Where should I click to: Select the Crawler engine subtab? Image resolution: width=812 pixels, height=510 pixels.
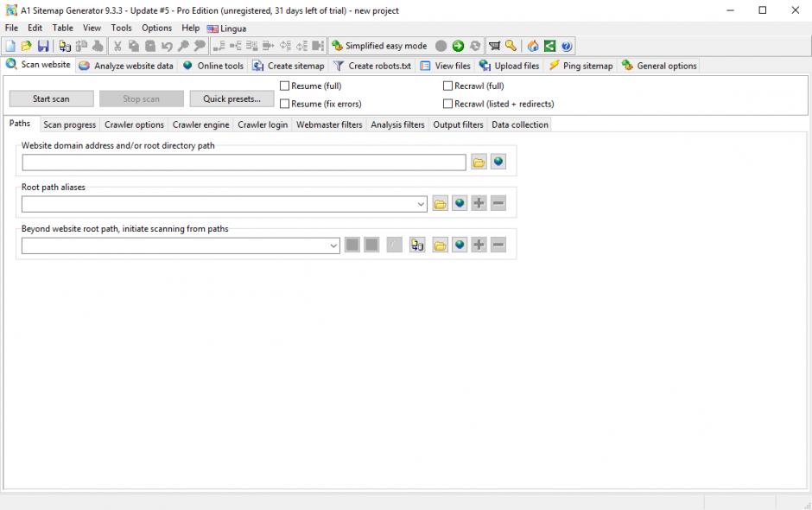point(201,125)
